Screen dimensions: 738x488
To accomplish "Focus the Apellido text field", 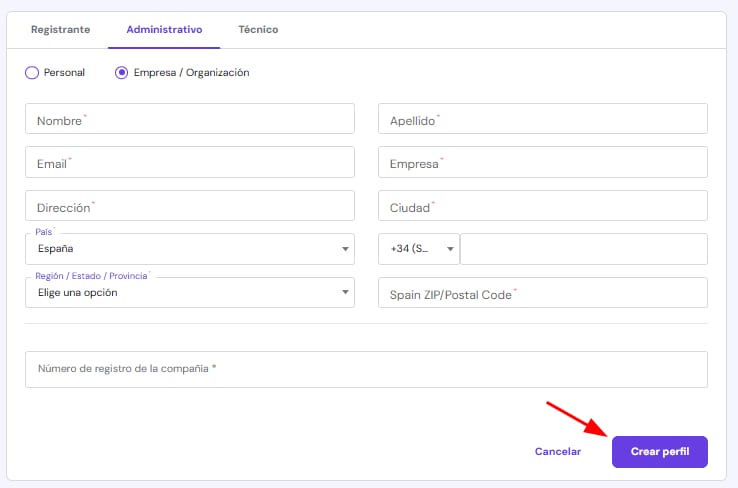I will pos(542,119).
